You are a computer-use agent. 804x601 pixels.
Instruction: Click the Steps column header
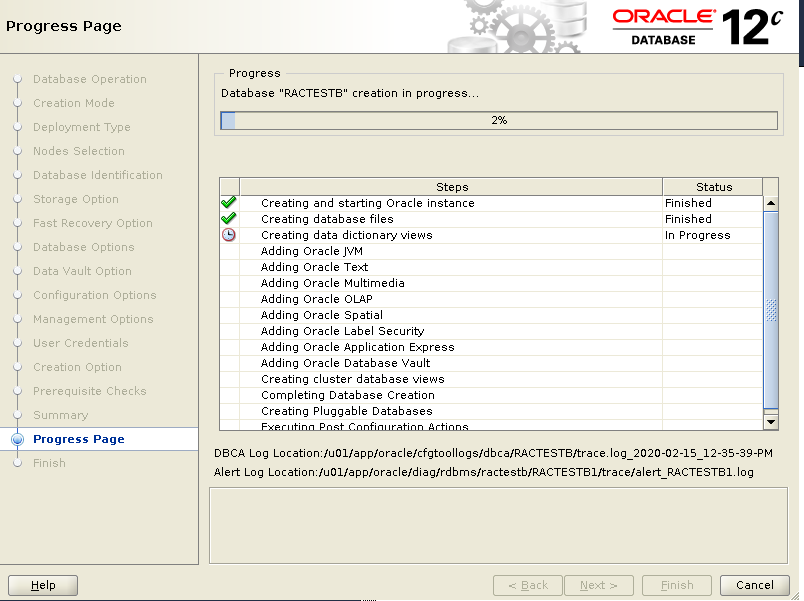pos(451,187)
